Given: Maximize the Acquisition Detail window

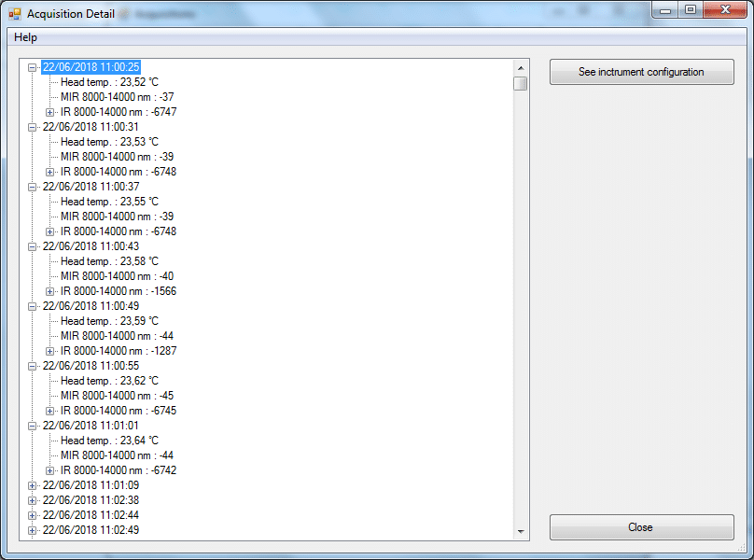Looking at the screenshot, I should pyautogui.click(x=691, y=10).
